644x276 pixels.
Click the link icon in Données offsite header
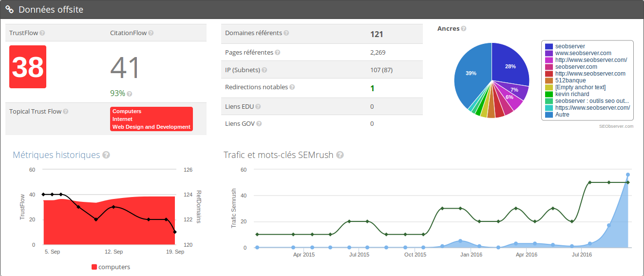point(9,9)
